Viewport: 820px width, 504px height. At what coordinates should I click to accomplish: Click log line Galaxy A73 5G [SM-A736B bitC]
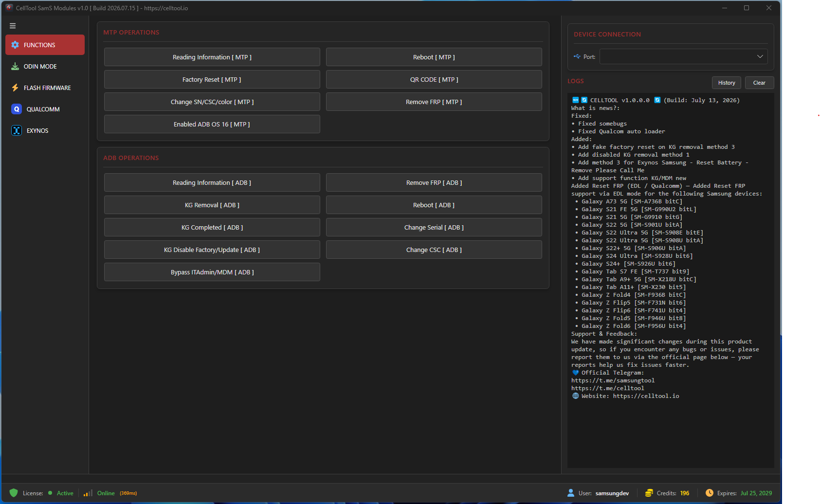click(x=632, y=201)
